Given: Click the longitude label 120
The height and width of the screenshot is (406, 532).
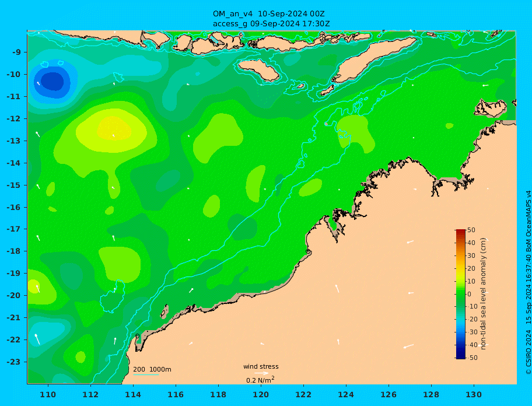Looking at the screenshot, I should [261, 394].
